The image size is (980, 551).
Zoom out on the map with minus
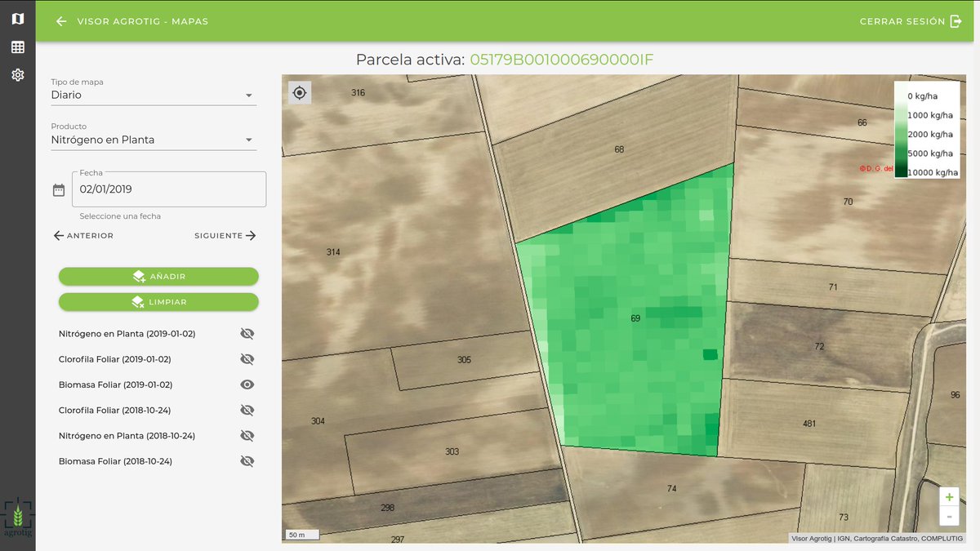coord(949,516)
